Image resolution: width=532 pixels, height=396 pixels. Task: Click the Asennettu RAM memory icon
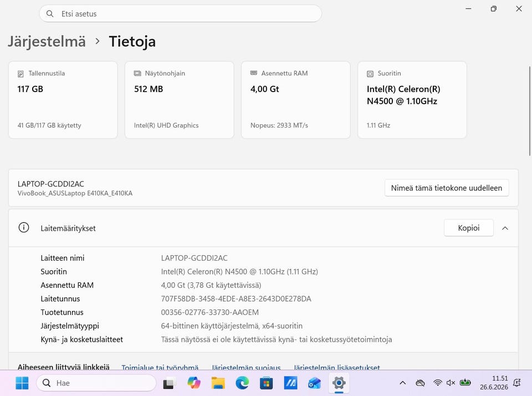254,73
